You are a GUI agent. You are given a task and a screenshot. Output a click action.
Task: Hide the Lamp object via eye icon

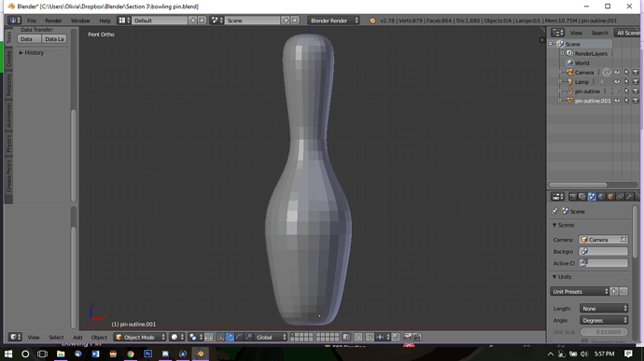617,82
